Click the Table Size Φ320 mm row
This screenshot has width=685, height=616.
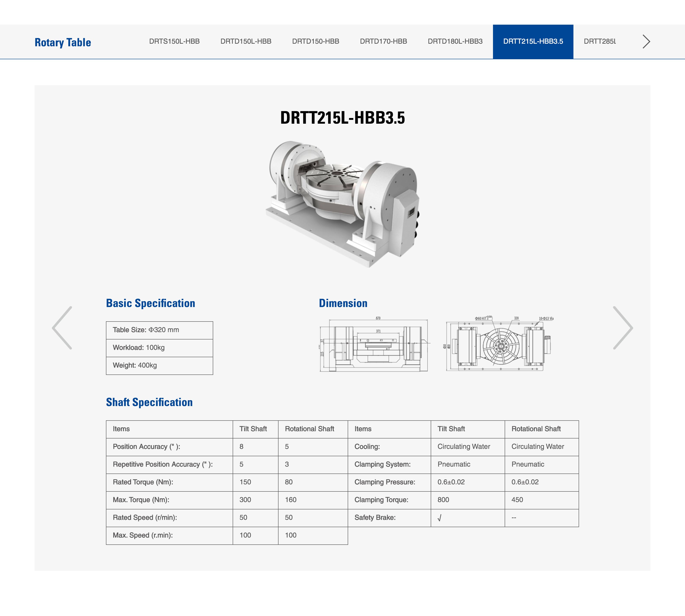[159, 330]
